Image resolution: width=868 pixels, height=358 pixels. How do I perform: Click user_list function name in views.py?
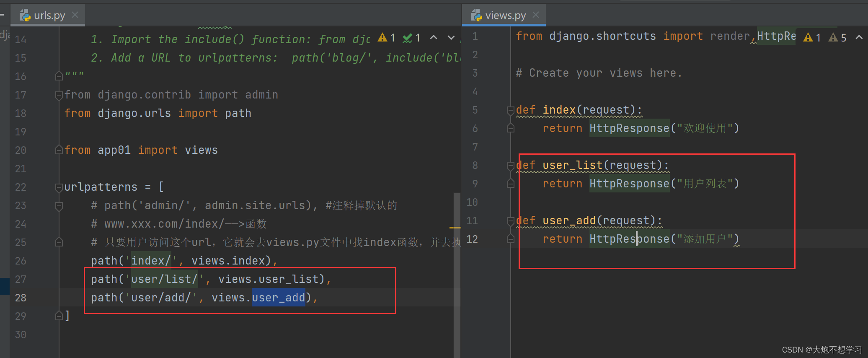(573, 165)
